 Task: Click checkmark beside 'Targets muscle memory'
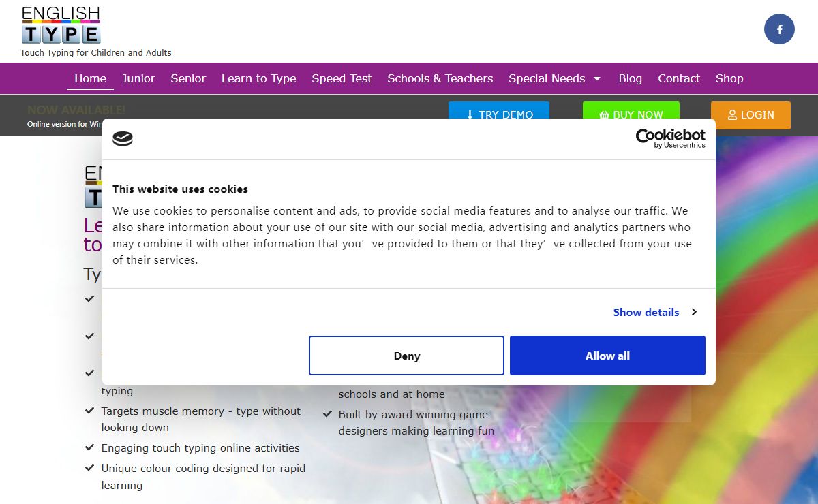(x=89, y=411)
